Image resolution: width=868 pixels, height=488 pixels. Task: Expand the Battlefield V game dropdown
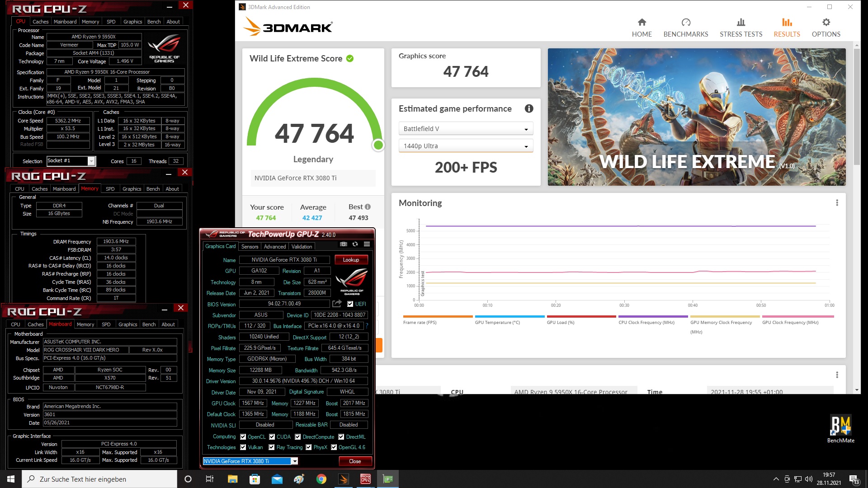tap(466, 129)
